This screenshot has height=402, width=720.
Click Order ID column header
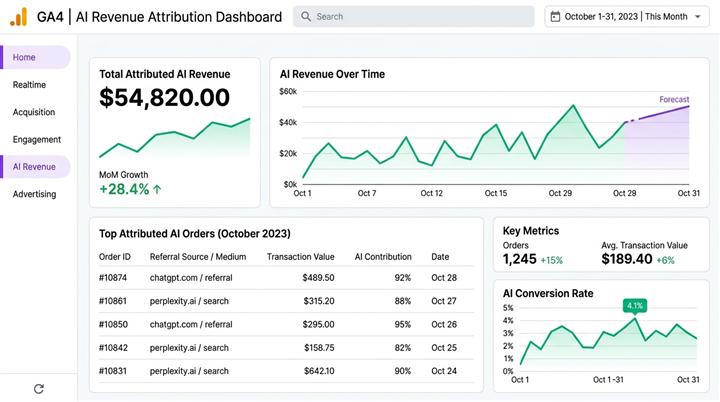[x=115, y=257]
